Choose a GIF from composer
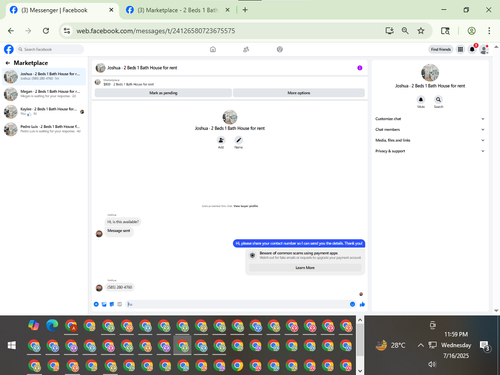The image size is (500, 375). coord(120,304)
